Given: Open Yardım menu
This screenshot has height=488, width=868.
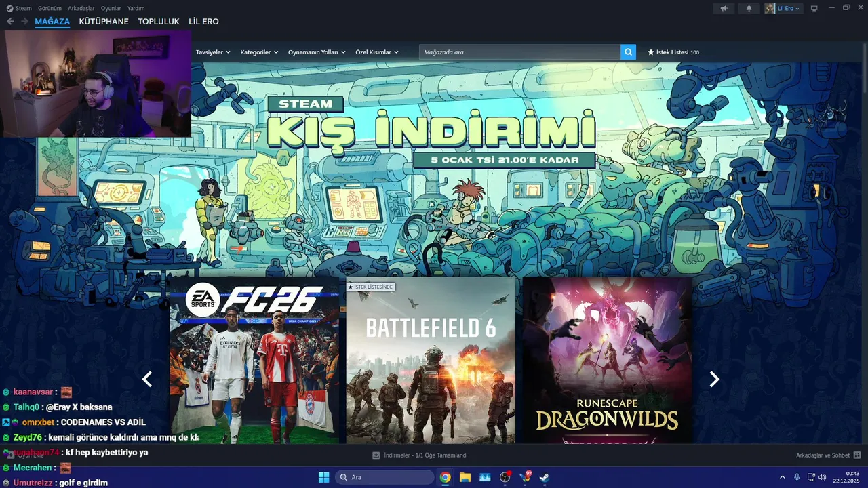Looking at the screenshot, I should pyautogui.click(x=136, y=8).
